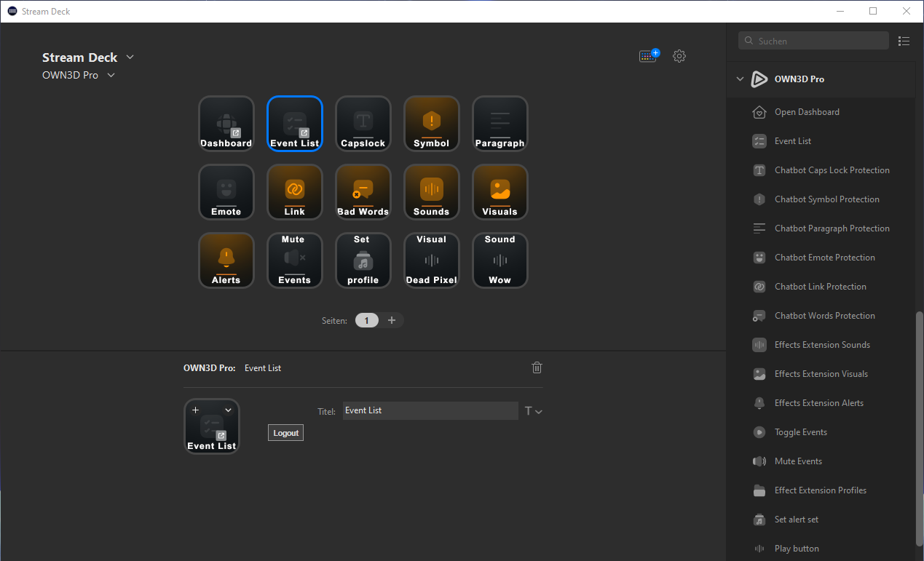924x561 pixels.
Task: Click the Logout button
Action: (x=285, y=432)
